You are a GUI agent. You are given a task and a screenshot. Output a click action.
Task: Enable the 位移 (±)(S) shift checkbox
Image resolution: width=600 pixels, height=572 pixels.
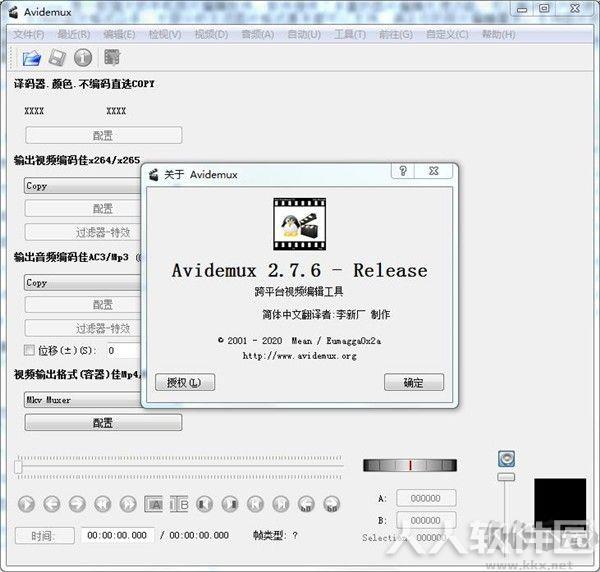[29, 350]
